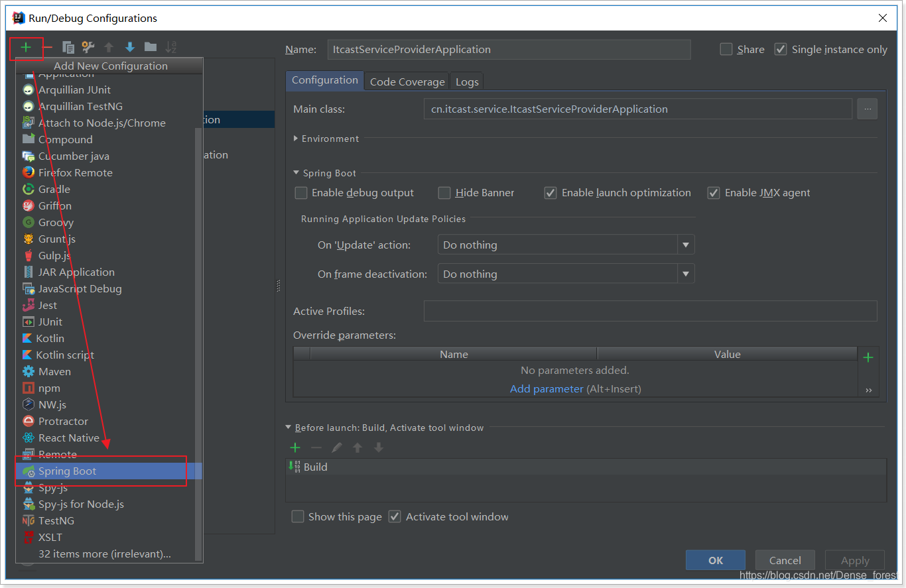
Task: Check Show this page option
Action: (298, 516)
